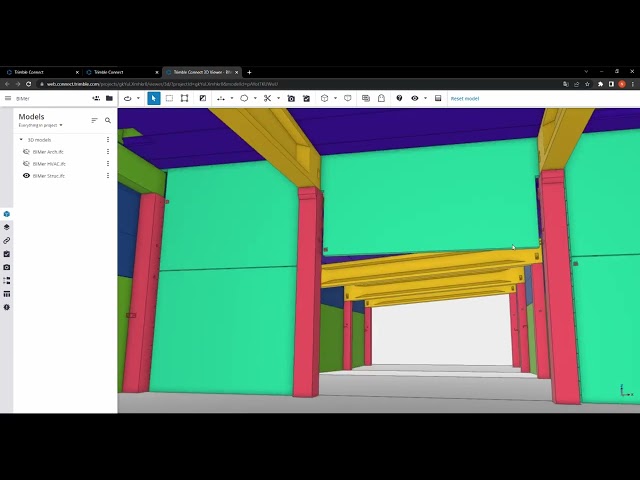Open the hamburger menu beside BIMer
Screen dimensions: 640x480
click(x=8, y=98)
